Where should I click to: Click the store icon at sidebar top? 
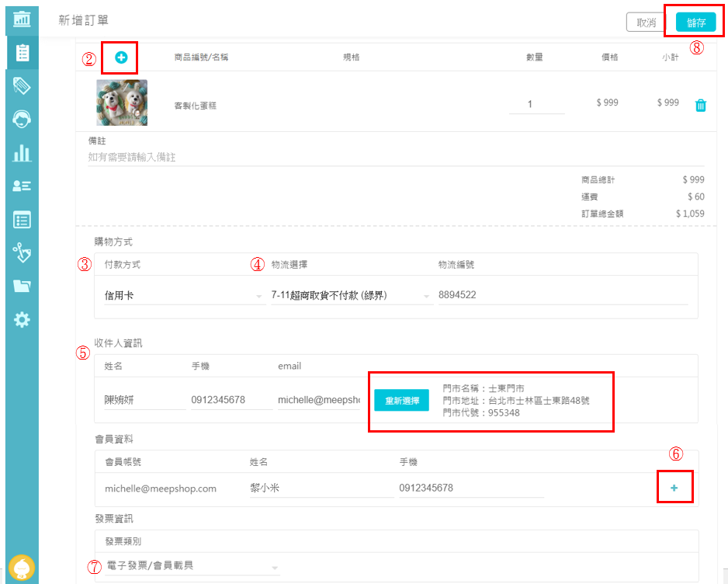point(22,17)
